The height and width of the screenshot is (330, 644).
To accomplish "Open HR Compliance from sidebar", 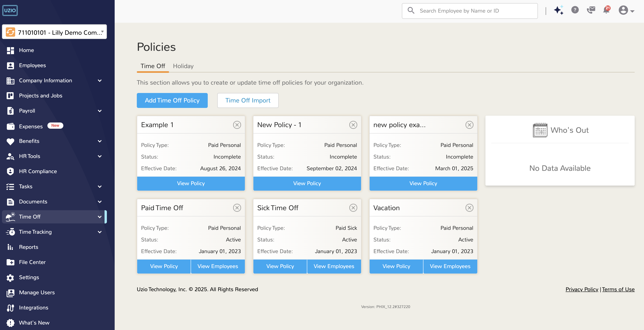I will [x=38, y=171].
